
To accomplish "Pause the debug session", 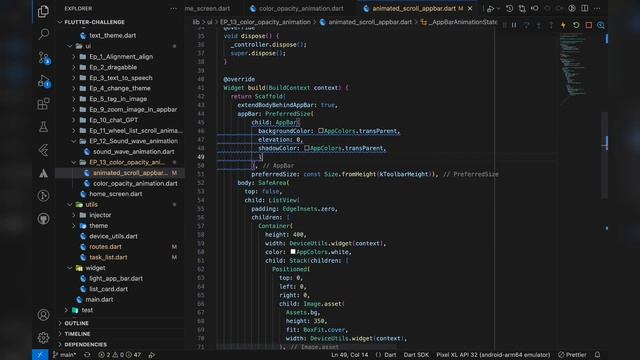I will click(x=514, y=25).
